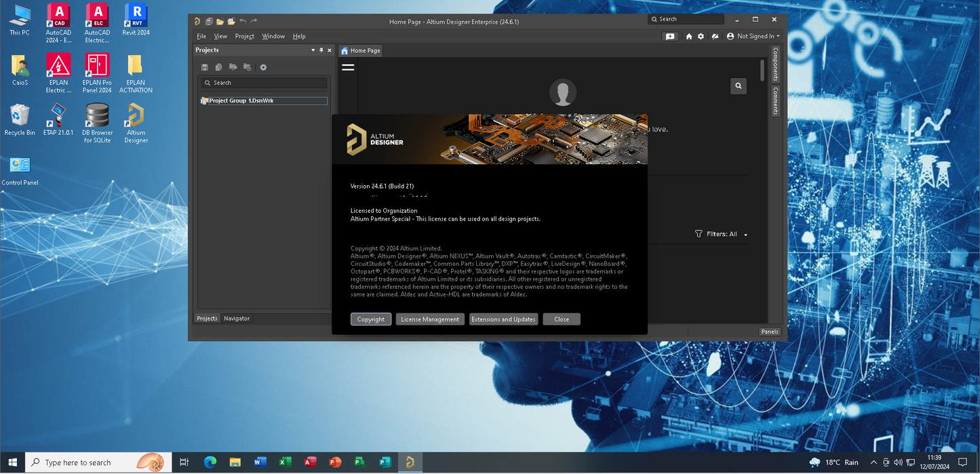Click the Save icon in the Projects panel
This screenshot has width=980, height=474.
point(204,67)
